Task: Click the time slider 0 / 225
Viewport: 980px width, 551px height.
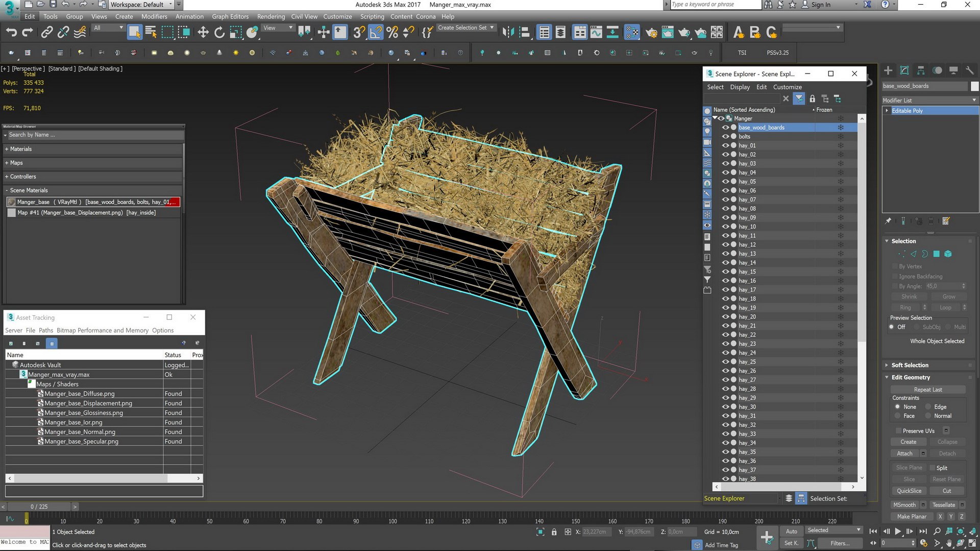Action: click(x=39, y=507)
